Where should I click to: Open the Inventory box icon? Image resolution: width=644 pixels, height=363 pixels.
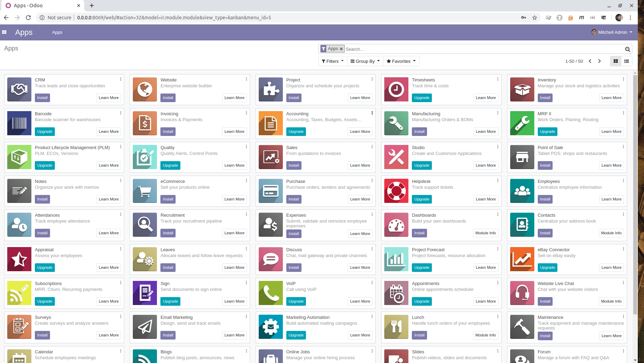(522, 89)
